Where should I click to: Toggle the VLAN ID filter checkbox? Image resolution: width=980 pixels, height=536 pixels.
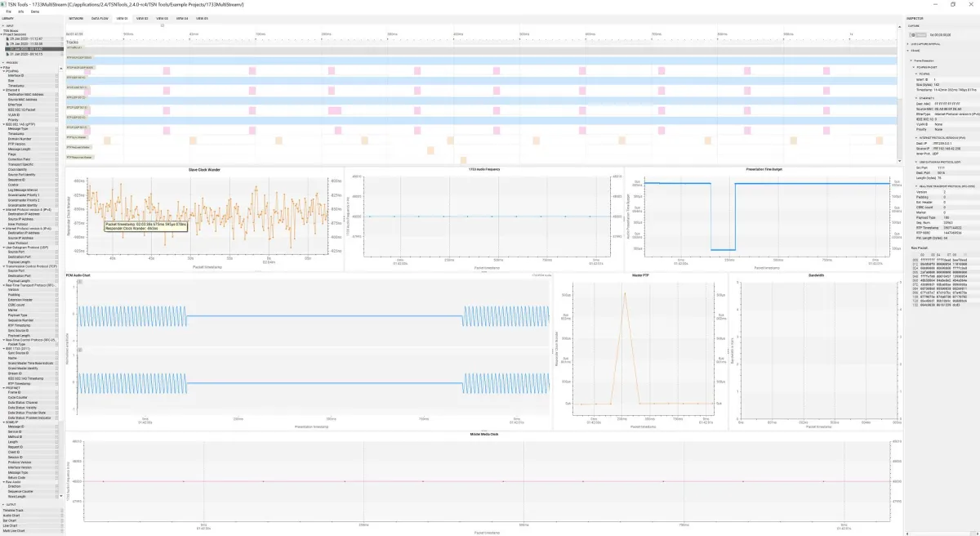pyautogui.click(x=56, y=114)
